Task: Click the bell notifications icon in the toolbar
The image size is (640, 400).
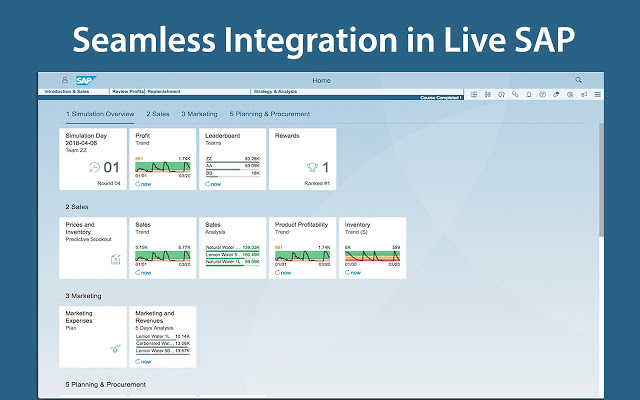Action: click(529, 94)
